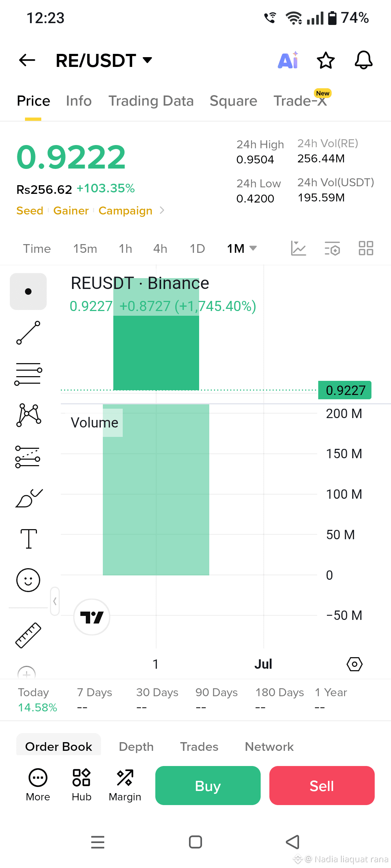Viewport: 391px width, 868px height.
Task: Open the AI assistant icon
Action: click(x=289, y=60)
